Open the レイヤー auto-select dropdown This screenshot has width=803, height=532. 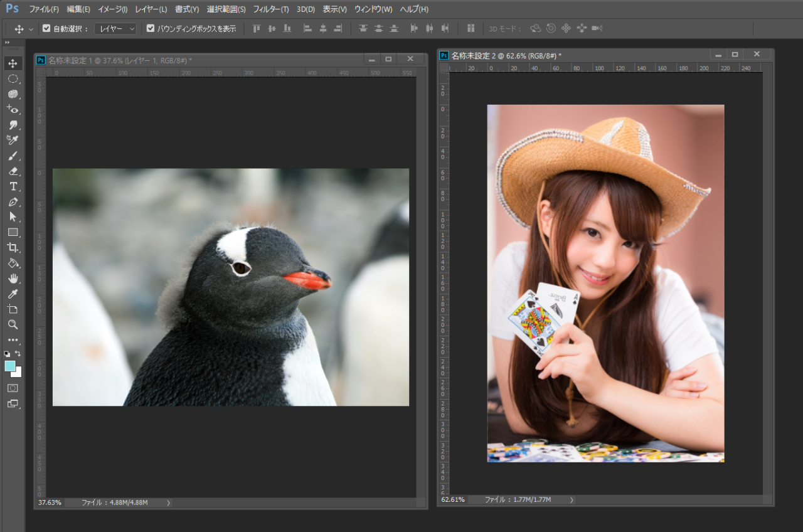click(x=115, y=28)
